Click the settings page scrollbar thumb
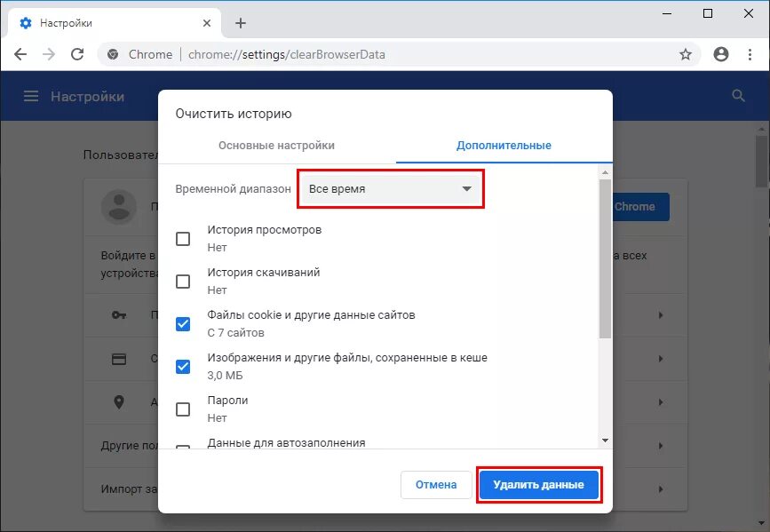The height and width of the screenshot is (532, 770). [x=762, y=161]
